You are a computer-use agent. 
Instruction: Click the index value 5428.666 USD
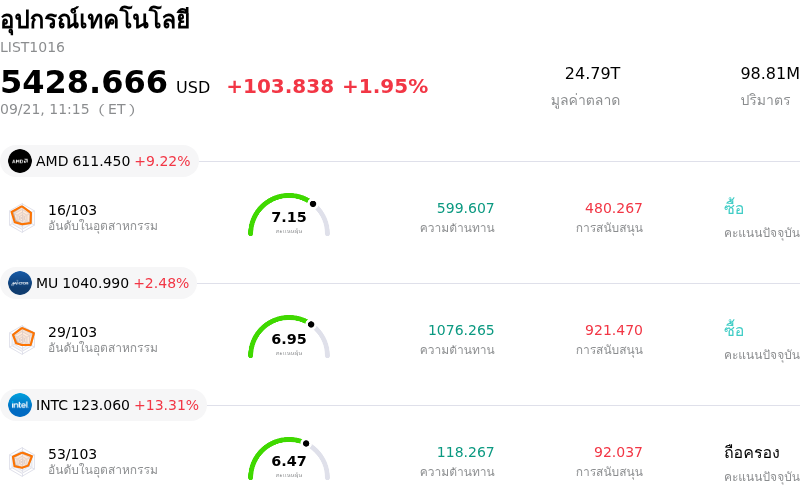tap(105, 83)
